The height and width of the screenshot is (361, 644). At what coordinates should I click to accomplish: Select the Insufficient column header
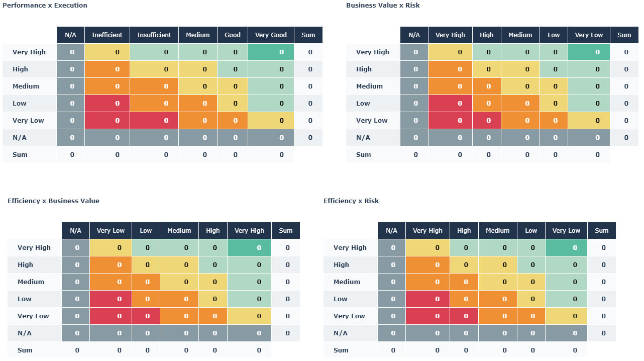[154, 35]
